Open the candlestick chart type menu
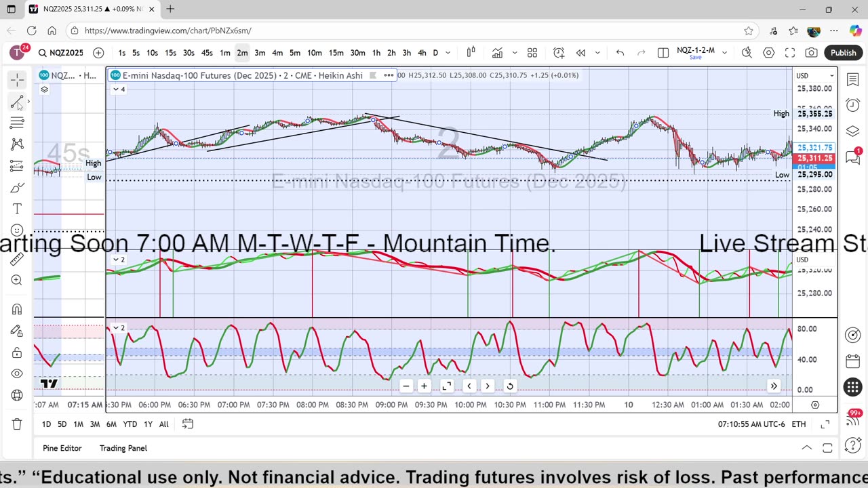868x488 pixels. coord(471,53)
